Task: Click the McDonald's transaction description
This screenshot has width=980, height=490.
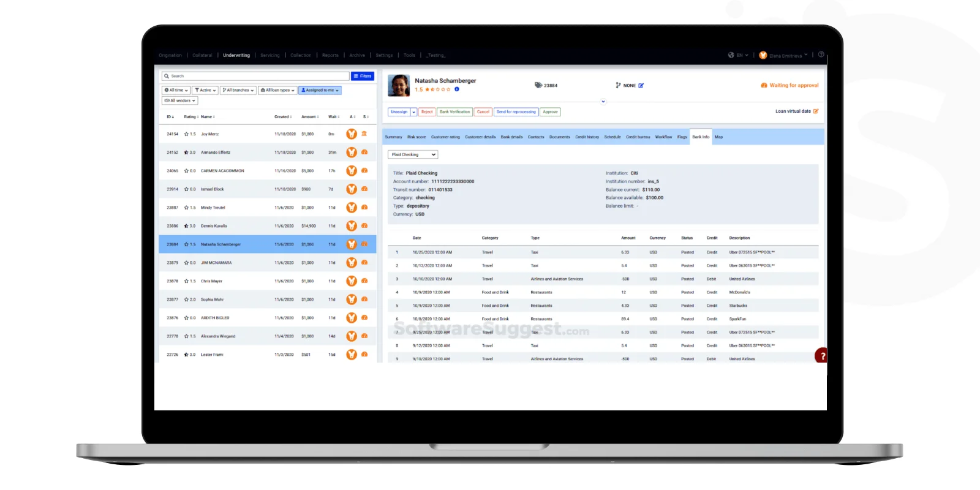Action: click(x=739, y=292)
